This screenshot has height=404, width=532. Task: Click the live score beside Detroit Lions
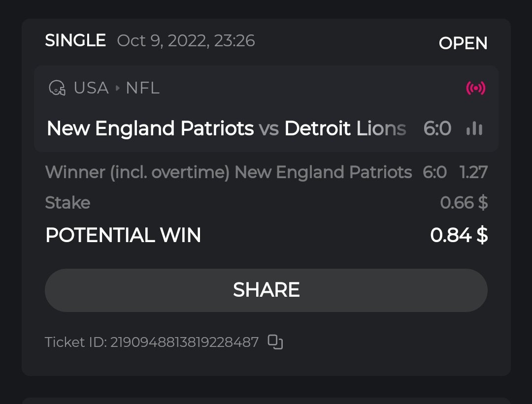[x=437, y=129]
